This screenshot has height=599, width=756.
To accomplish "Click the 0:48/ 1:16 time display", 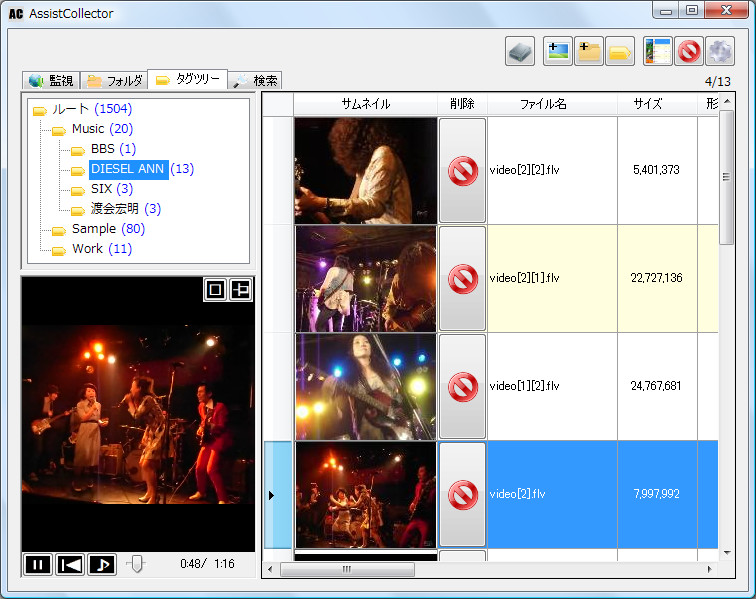I will pyautogui.click(x=207, y=564).
